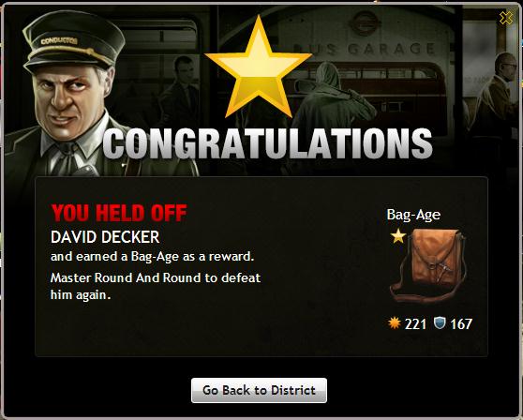
Task: Click the DAVID DECKER boss name
Action: pyautogui.click(x=105, y=237)
